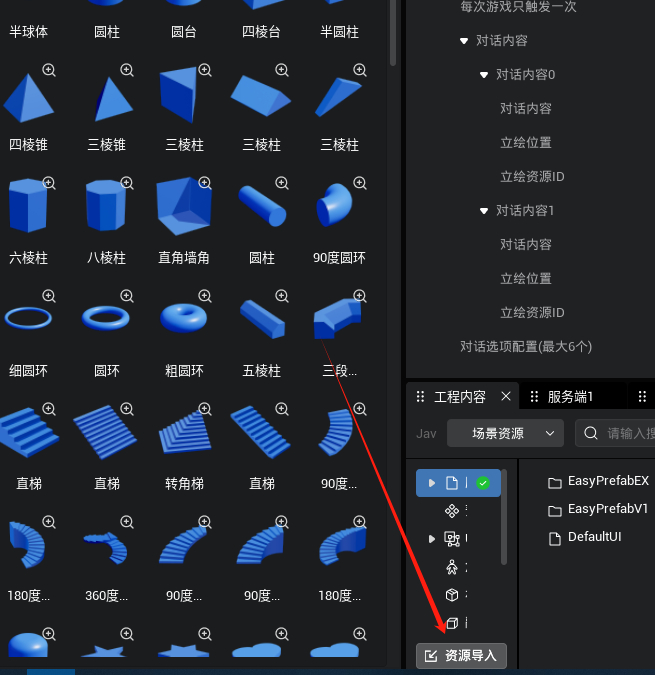Click drag handle of 工程内容 tab
The height and width of the screenshot is (675, 655).
click(x=420, y=396)
